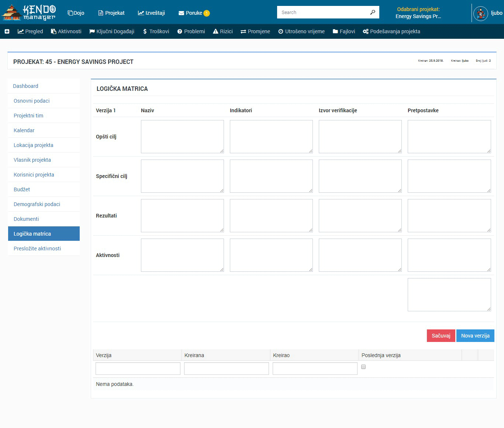Click Aktivnosti Indikatori text area
The height and width of the screenshot is (428, 504).
click(x=271, y=255)
